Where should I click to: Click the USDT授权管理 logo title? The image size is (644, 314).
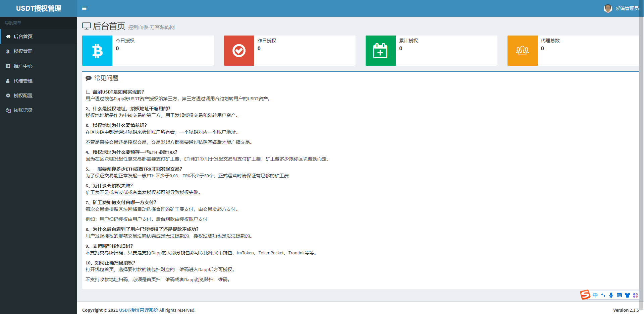pos(39,8)
